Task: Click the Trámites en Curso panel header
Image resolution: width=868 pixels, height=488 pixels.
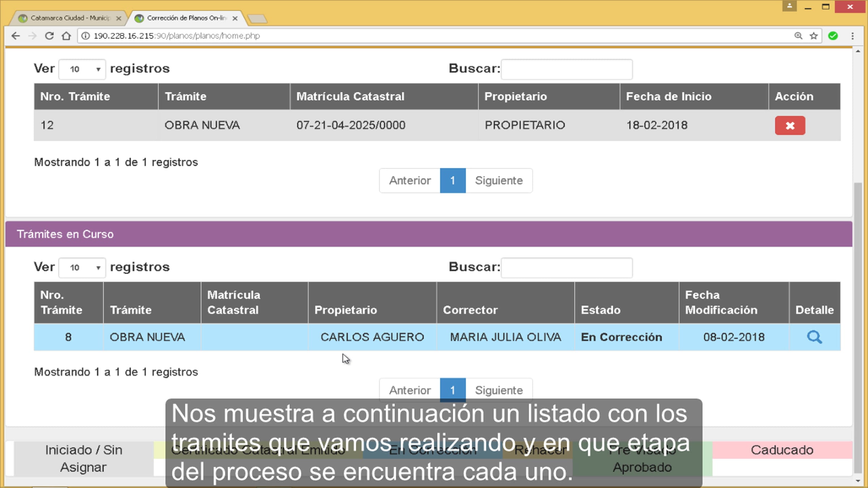Action: (429, 234)
